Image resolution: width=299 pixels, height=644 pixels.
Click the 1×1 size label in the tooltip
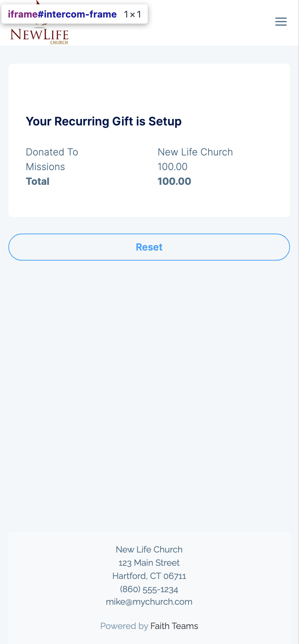132,14
